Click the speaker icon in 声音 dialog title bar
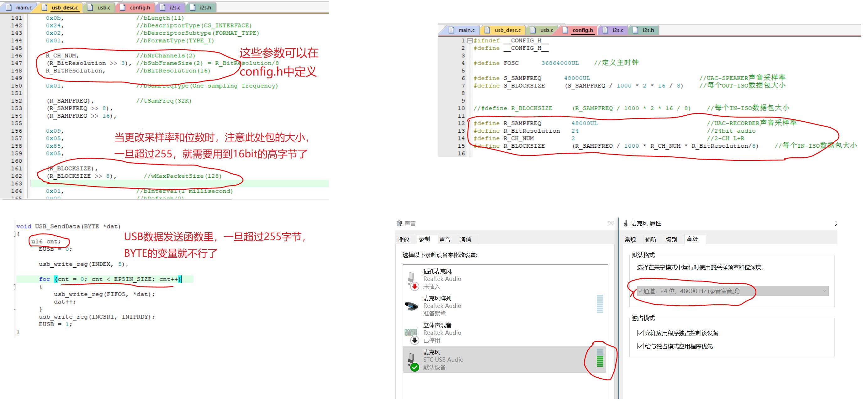868x405 pixels. pyautogui.click(x=400, y=223)
